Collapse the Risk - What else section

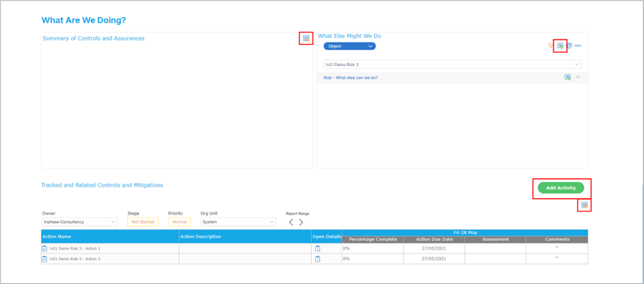(578, 78)
